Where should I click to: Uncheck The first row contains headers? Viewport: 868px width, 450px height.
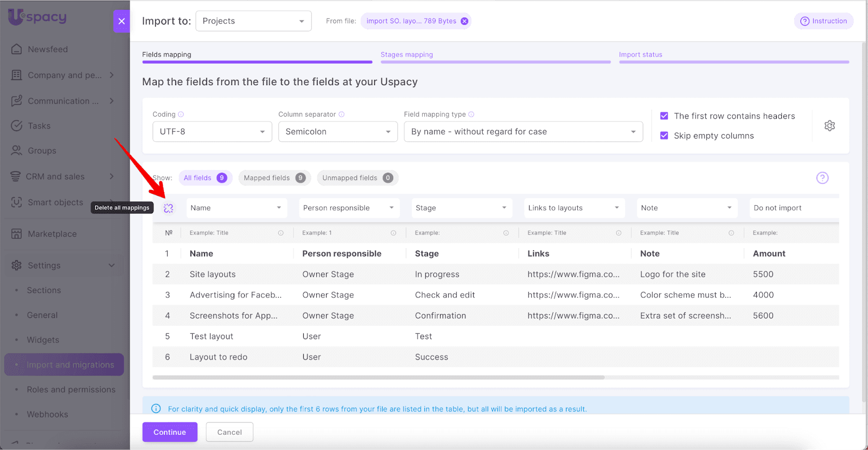[664, 116]
